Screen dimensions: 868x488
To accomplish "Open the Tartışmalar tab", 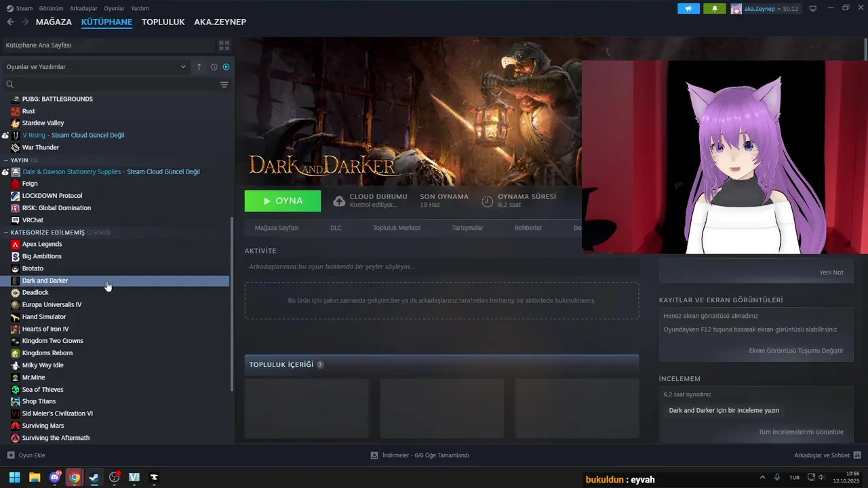I will tap(467, 228).
